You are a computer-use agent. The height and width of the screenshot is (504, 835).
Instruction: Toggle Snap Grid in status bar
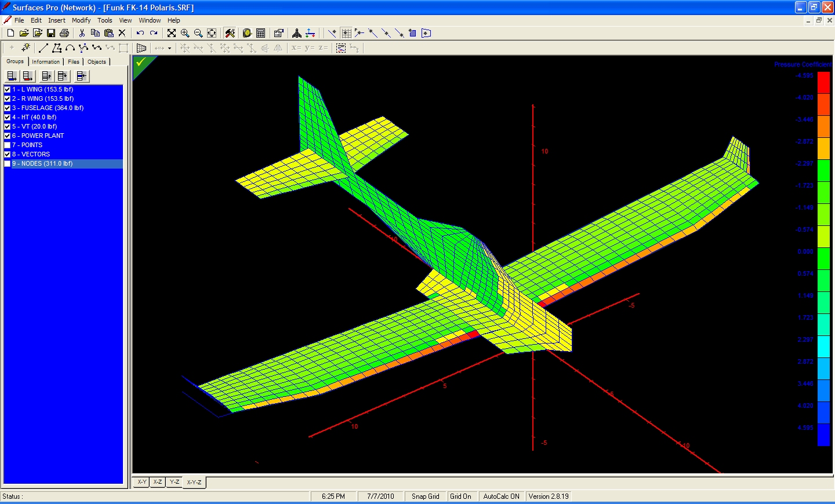pyautogui.click(x=426, y=496)
